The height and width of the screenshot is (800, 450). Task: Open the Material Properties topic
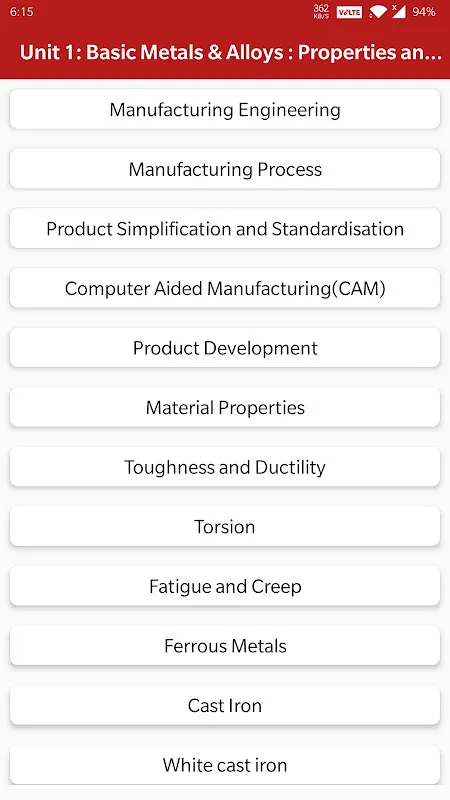pyautogui.click(x=225, y=407)
